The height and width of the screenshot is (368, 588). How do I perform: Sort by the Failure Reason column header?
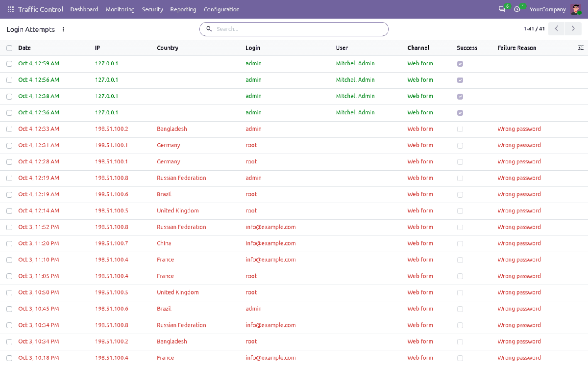517,48
